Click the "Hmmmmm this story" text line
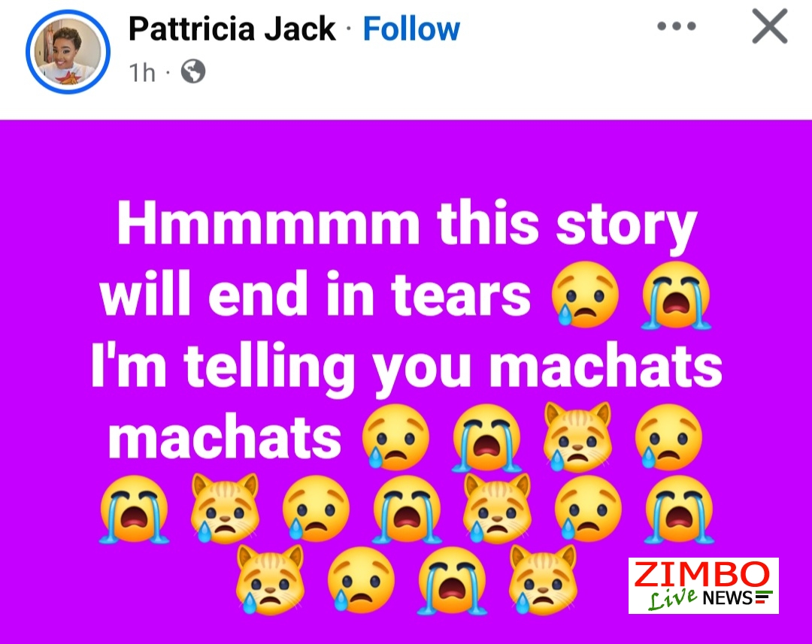 click(x=407, y=225)
